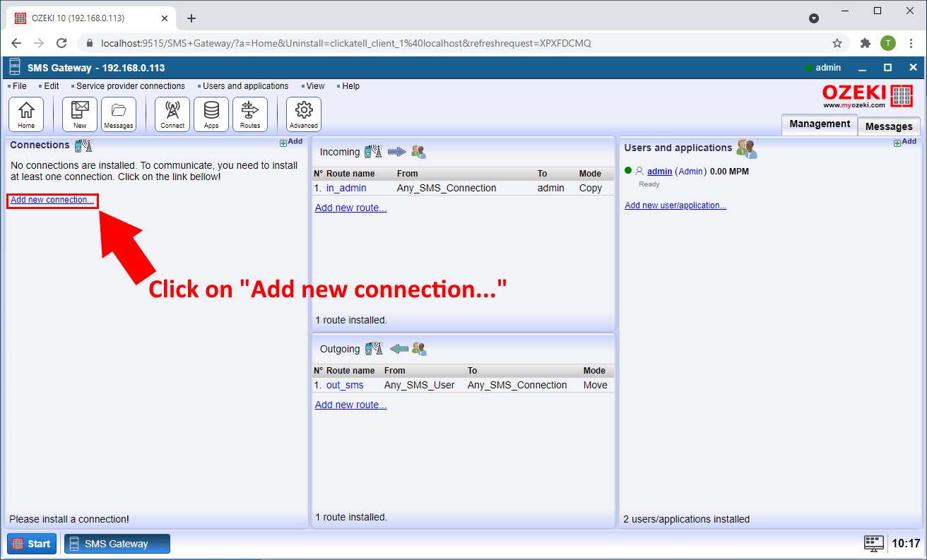Switch to the Management tab
This screenshot has width=927, height=560.
[820, 124]
